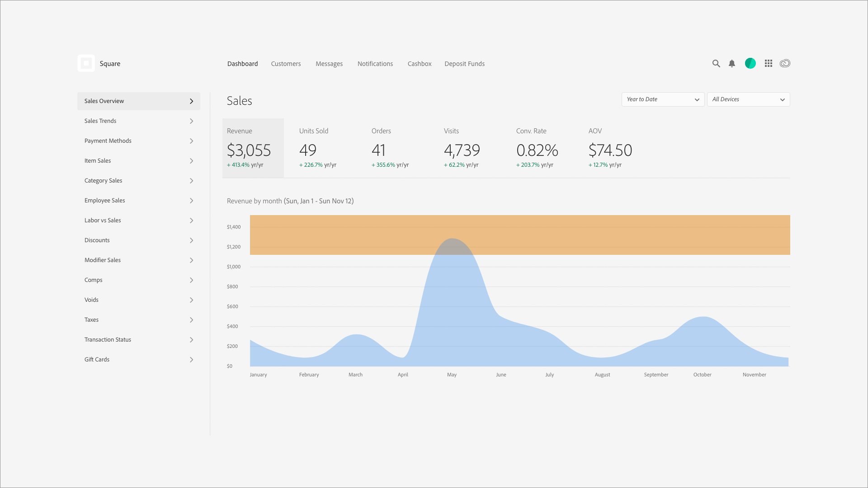Open the Year to Date dropdown
Viewport: 868px width, 488px height.
(662, 99)
